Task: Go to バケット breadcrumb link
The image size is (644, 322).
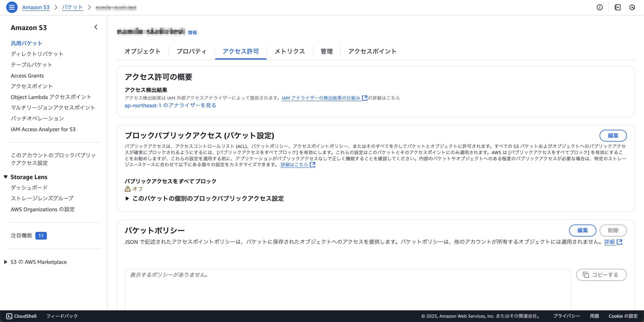Action: [72, 7]
